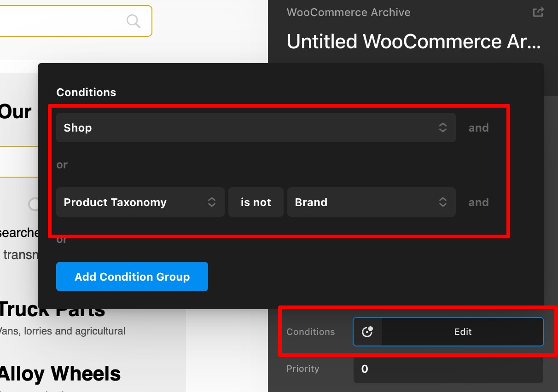This screenshot has height=392, width=558.
Task: Open the share icon beside WooCommerce Archive
Action: click(x=538, y=12)
